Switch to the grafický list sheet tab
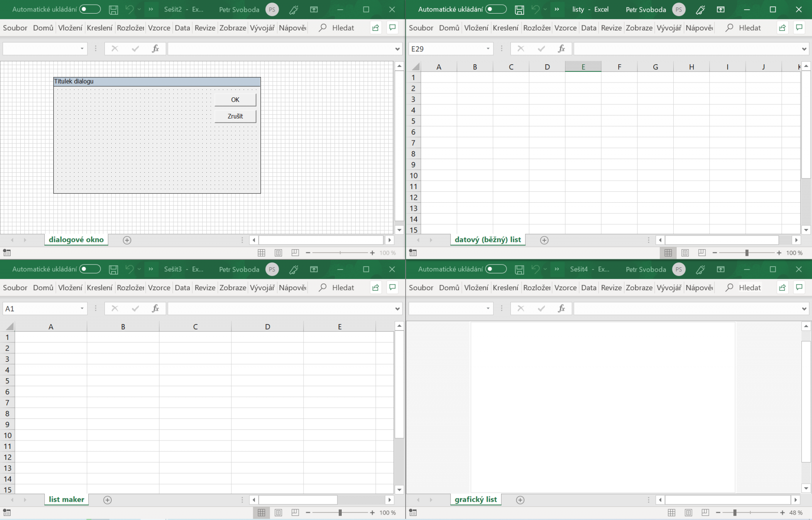This screenshot has height=520, width=812. point(475,499)
